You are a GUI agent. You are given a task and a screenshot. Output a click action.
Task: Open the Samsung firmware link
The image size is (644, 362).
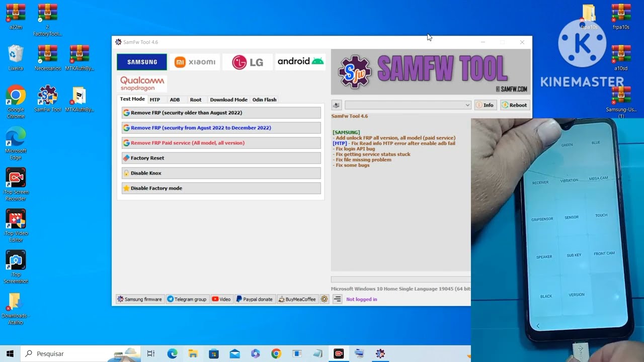140,299
